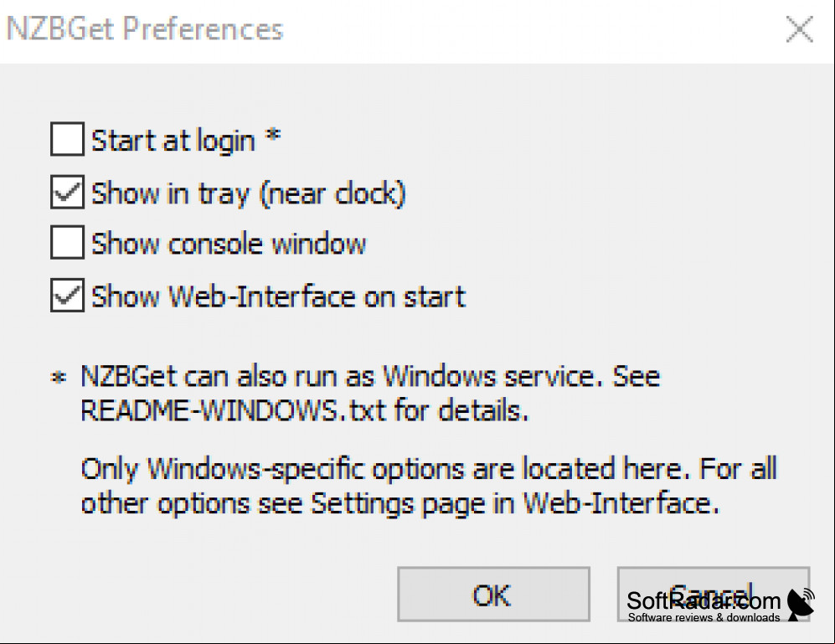Click the README-WINDOWS.txt text
Image resolution: width=835 pixels, height=644 pixels.
pyautogui.click(x=234, y=410)
